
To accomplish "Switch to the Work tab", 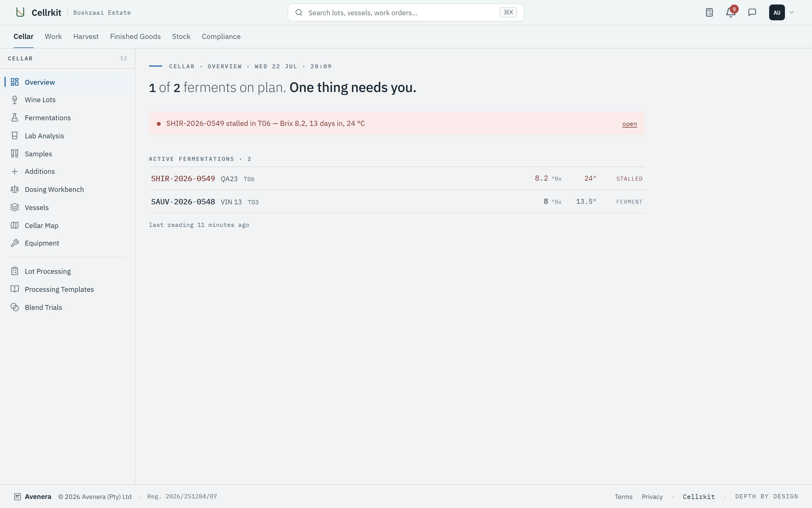I will point(53,36).
